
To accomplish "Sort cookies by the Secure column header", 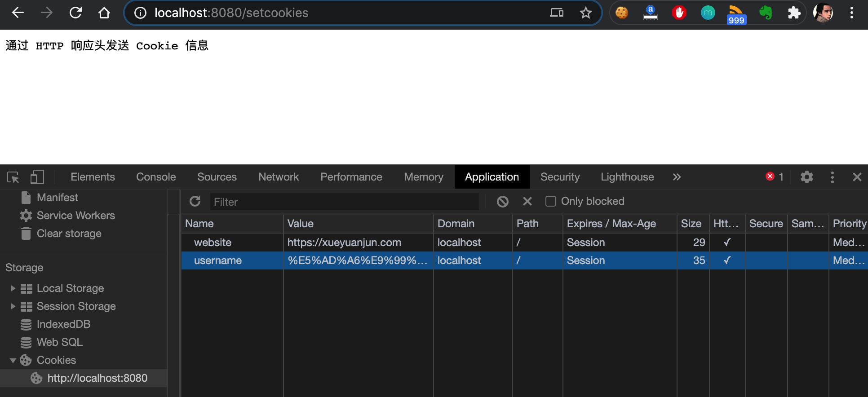I will click(766, 224).
